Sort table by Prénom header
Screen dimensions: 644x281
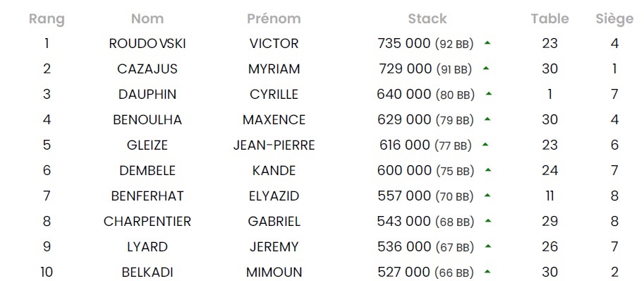click(x=274, y=18)
